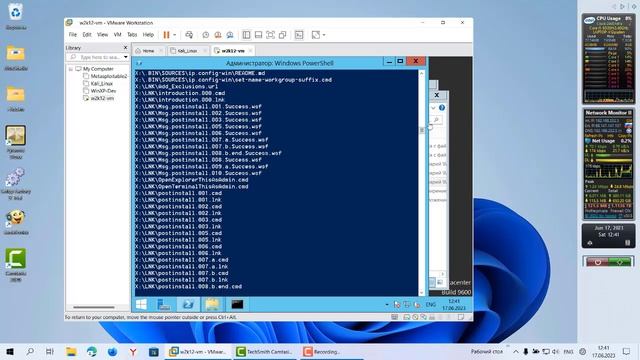This screenshot has height=360, width=640.
Task: Click the PowerShell icon in guest taskbar
Action: point(188,304)
